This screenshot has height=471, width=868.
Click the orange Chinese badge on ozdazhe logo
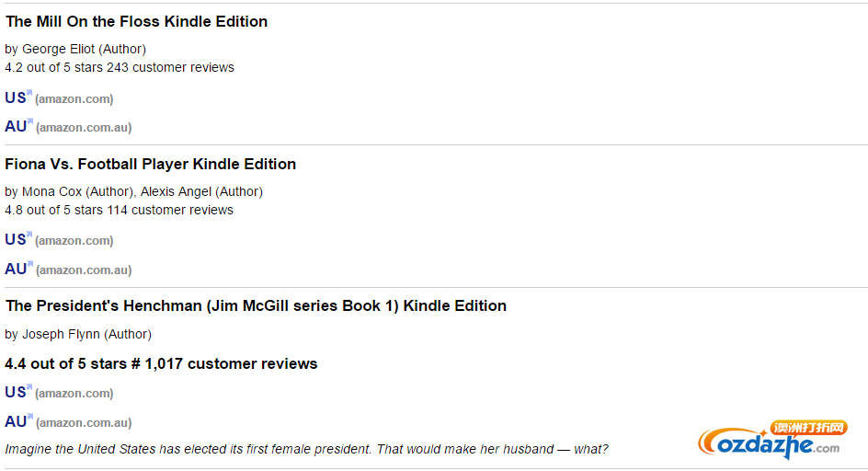point(809,427)
